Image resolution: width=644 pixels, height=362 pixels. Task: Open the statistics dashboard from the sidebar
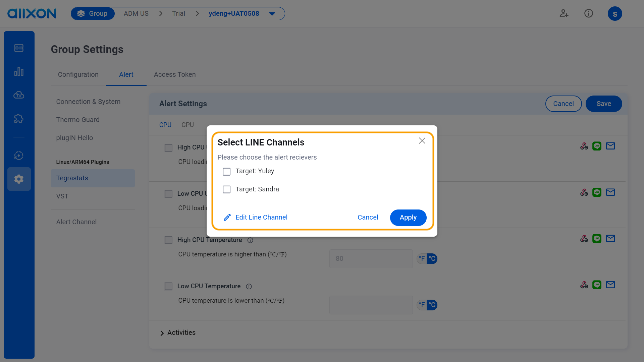point(19,71)
